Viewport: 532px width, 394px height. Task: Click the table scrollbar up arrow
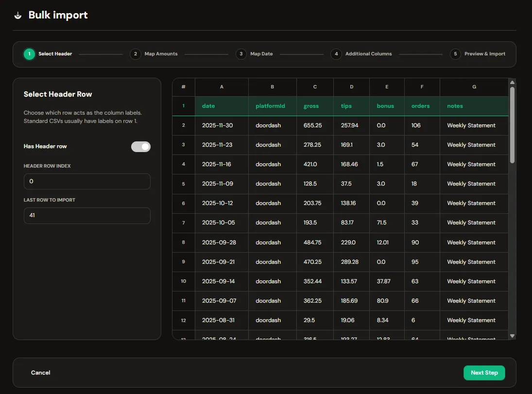point(512,83)
